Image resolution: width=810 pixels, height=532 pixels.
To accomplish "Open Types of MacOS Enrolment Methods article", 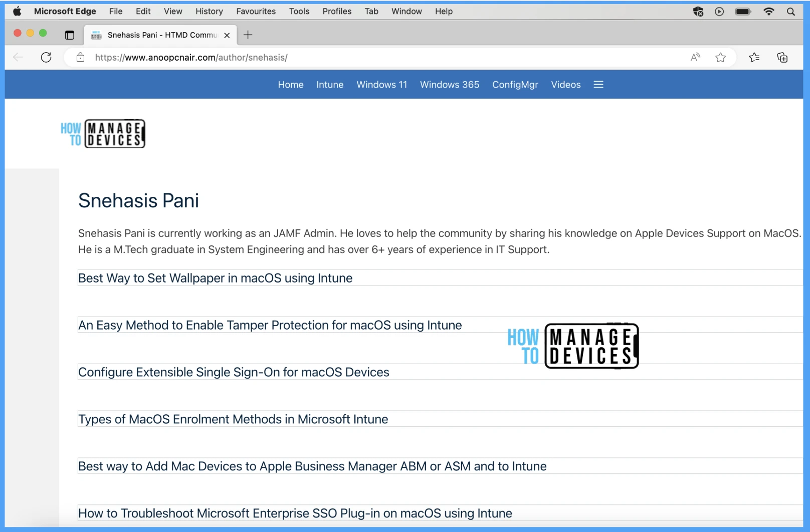I will tap(233, 419).
